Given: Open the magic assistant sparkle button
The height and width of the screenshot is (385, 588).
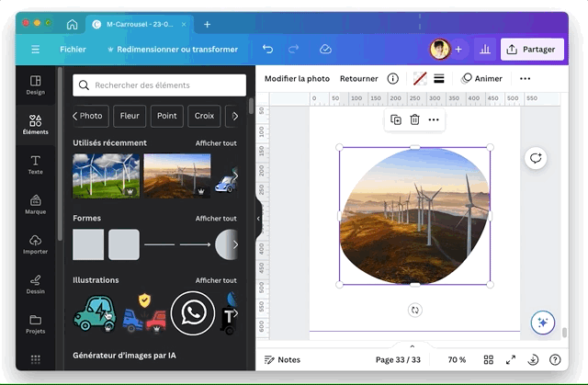Looking at the screenshot, I should pos(543,323).
